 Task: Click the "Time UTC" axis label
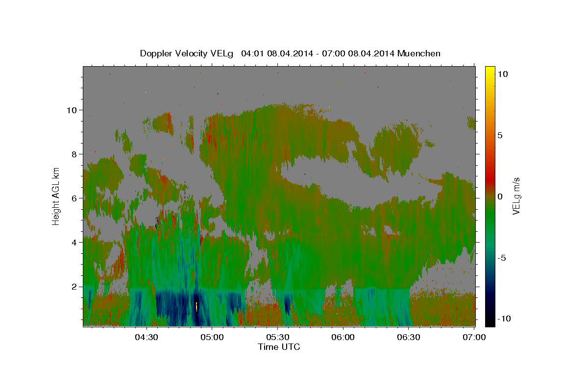tap(279, 347)
